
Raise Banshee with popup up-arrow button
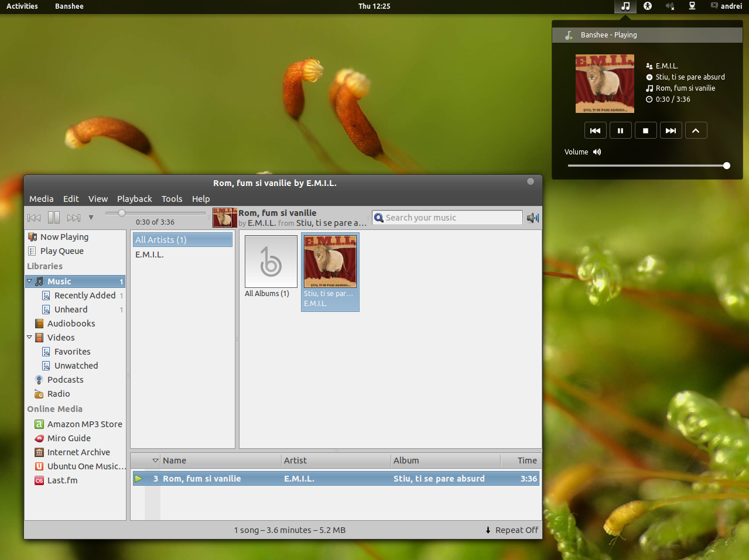coord(696,130)
